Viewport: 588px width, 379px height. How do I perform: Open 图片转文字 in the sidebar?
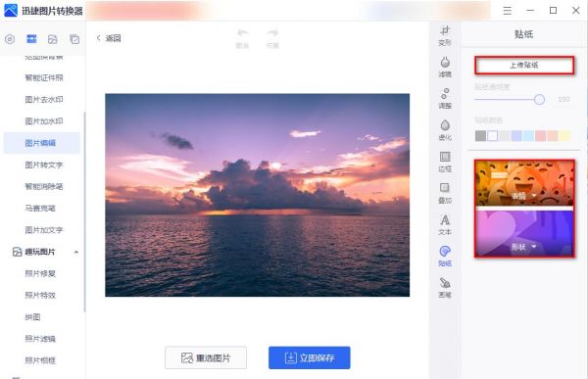click(x=44, y=165)
